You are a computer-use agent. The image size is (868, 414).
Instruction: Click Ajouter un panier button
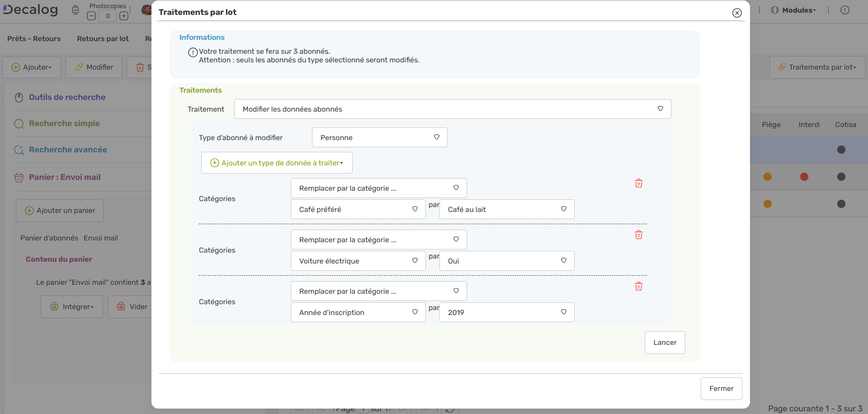60,211
